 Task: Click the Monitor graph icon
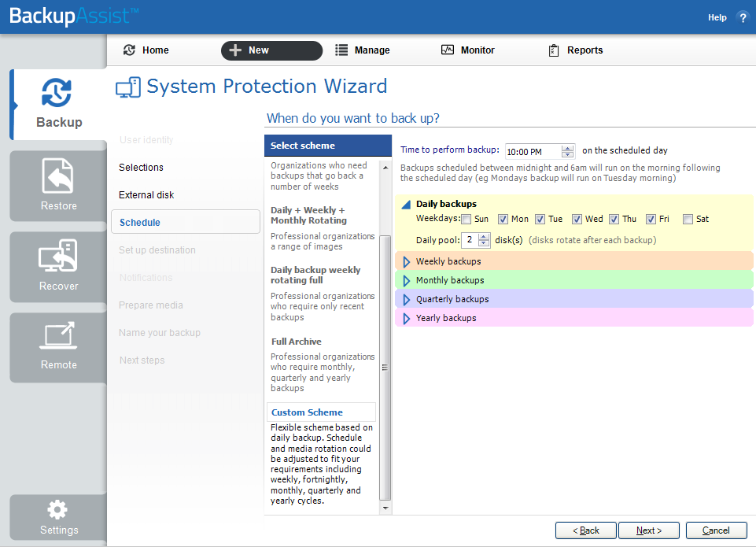(448, 50)
